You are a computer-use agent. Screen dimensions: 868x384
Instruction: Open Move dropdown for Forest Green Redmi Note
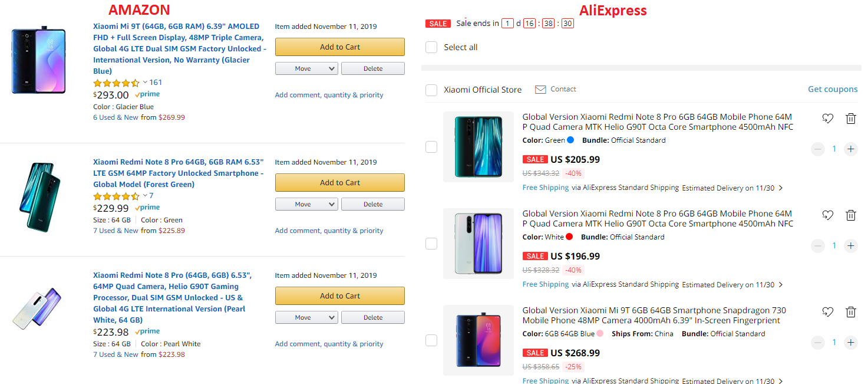pyautogui.click(x=306, y=205)
